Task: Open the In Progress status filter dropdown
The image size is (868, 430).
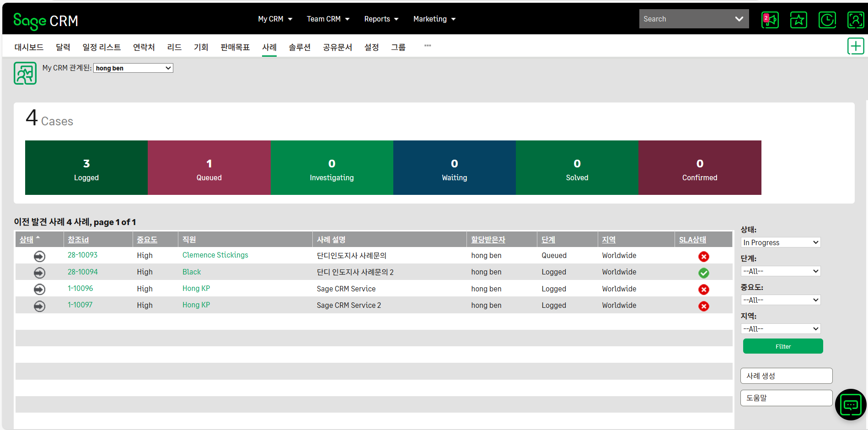Action: pyautogui.click(x=780, y=242)
